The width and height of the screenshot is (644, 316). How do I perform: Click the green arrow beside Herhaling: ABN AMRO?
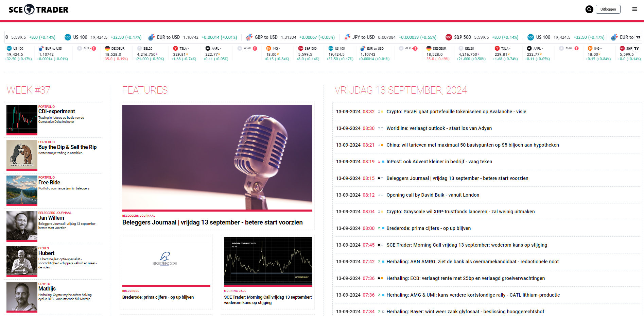379,262
